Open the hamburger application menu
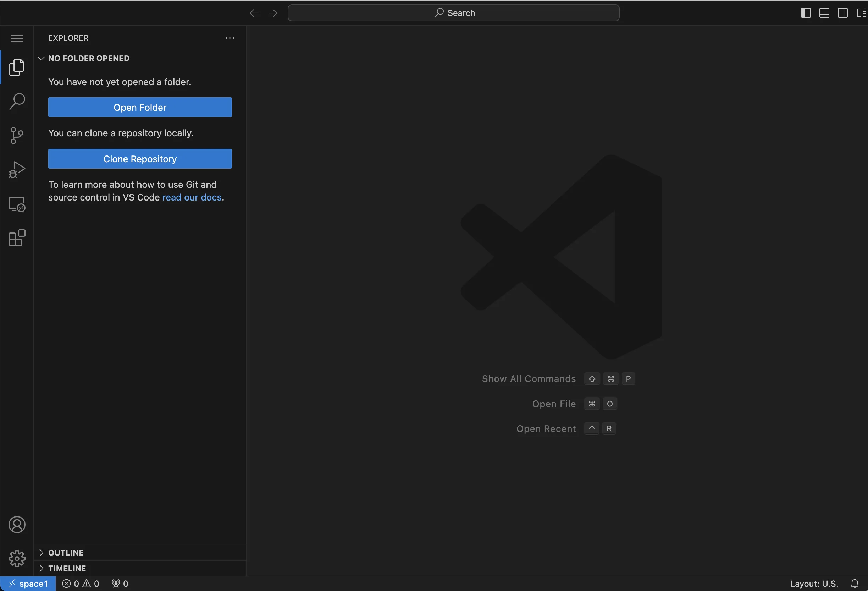 [17, 38]
